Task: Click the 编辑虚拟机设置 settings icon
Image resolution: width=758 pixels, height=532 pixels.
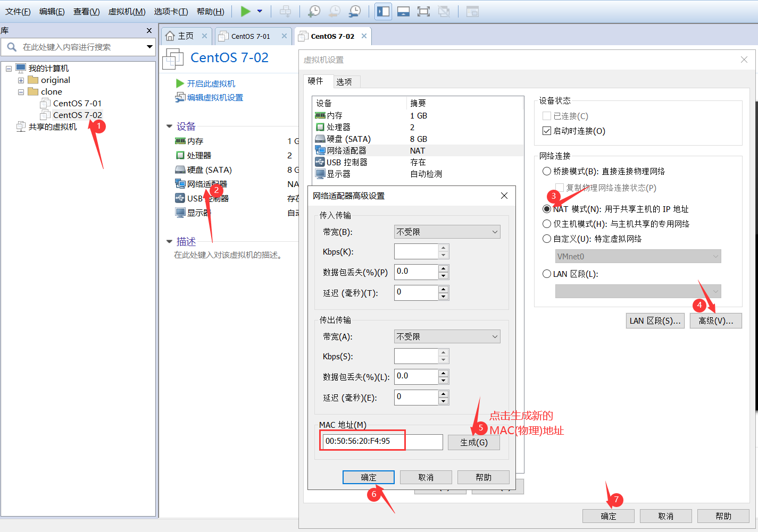Action: coord(180,97)
